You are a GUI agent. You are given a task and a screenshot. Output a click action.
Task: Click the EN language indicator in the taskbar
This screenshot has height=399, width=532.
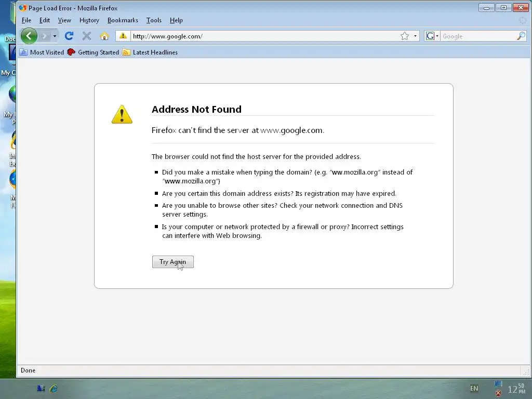point(474,389)
